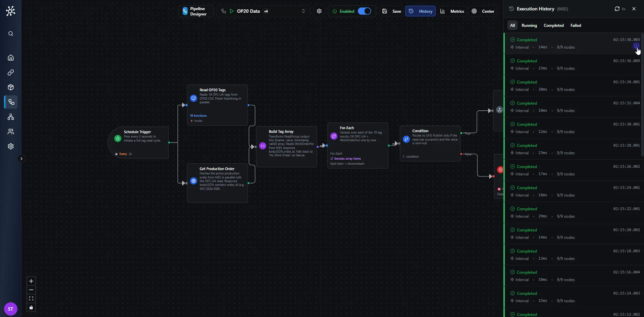The height and width of the screenshot is (317, 644).
Task: Open the execution at 02:15:20.002
Action: tap(573, 233)
